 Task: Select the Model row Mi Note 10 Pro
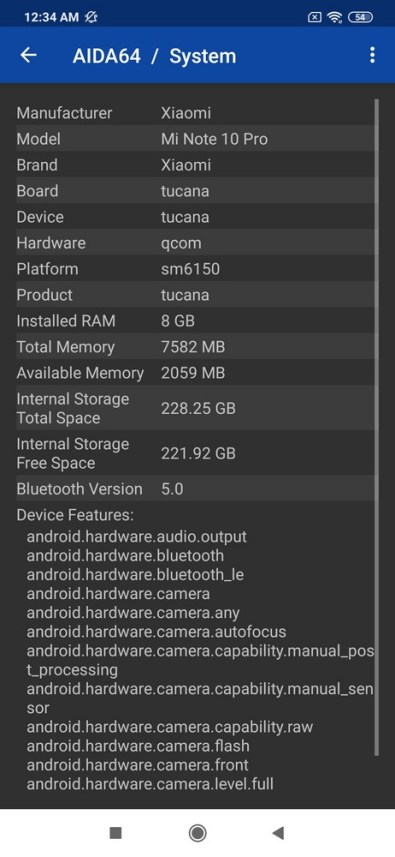click(195, 139)
